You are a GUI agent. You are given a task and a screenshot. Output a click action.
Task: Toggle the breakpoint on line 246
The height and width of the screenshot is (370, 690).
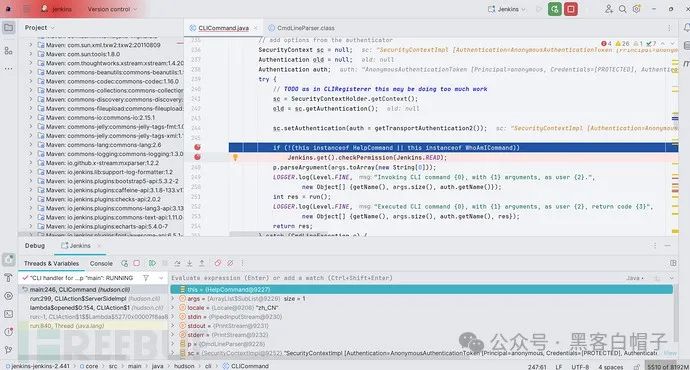point(197,147)
